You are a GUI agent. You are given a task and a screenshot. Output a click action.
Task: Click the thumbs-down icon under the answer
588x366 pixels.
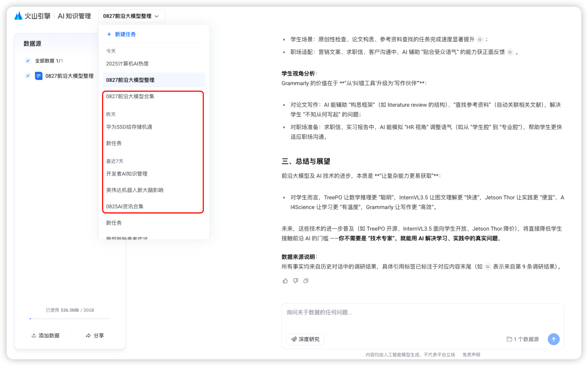click(296, 281)
